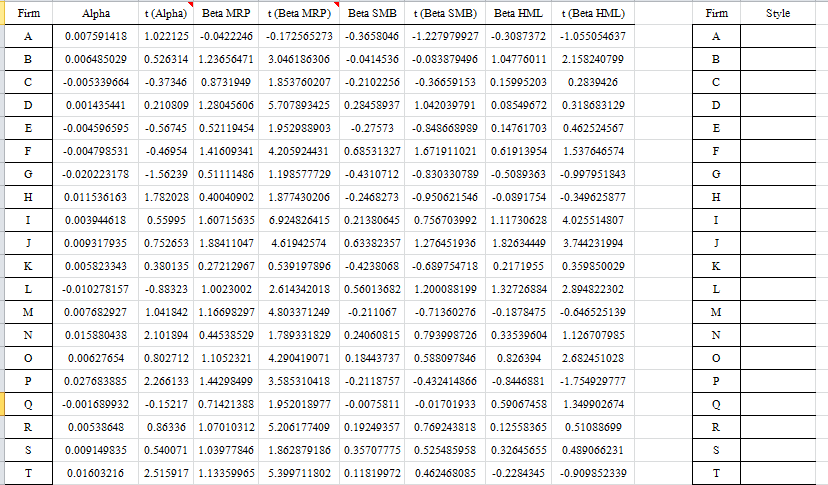Click cell showing 6.924826415
This screenshot has height=485, width=828.
299,220
